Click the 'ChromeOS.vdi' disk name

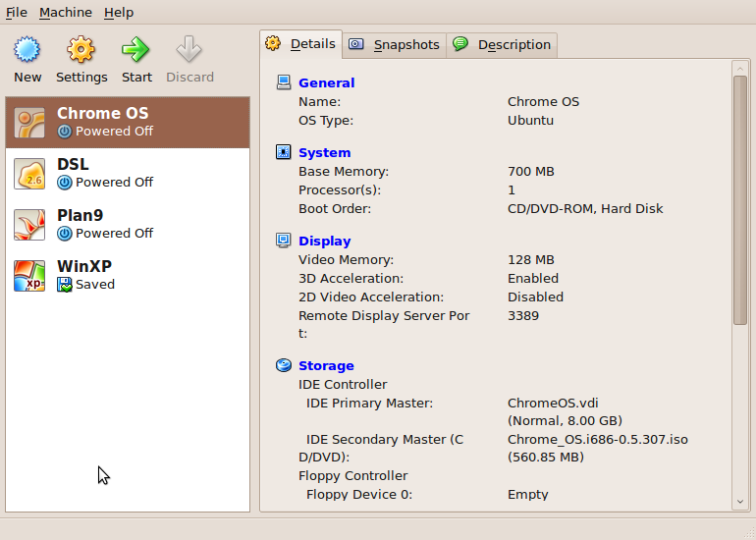point(553,404)
